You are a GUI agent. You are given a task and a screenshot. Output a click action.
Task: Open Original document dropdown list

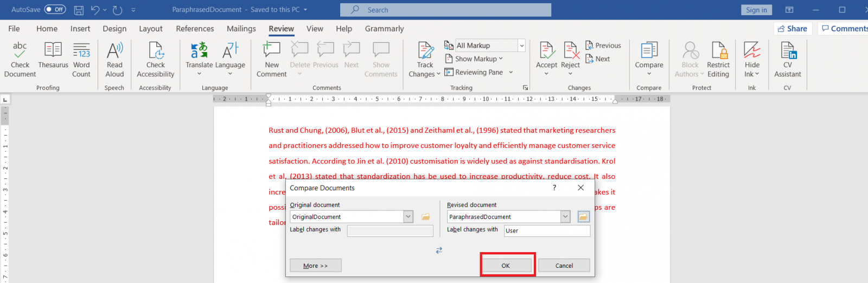408,217
